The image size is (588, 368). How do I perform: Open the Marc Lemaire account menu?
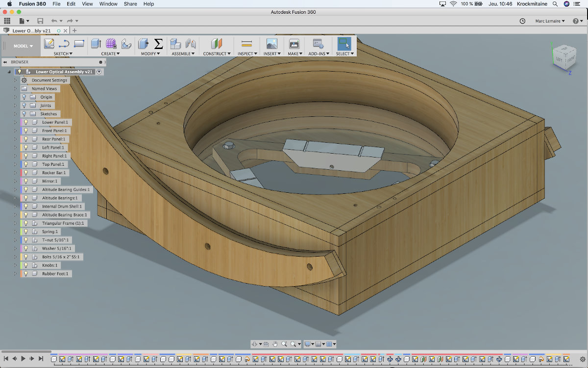pos(549,21)
